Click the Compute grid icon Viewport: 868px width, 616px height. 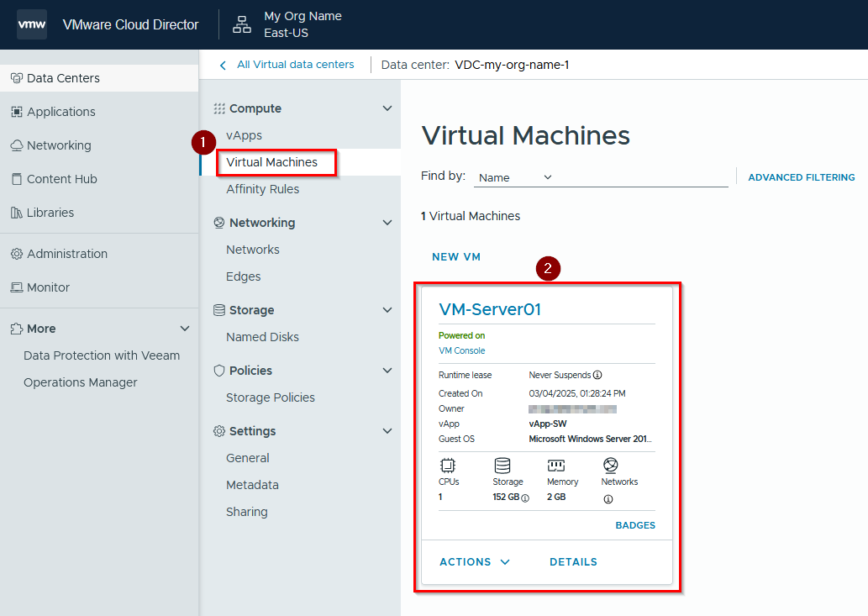(219, 108)
